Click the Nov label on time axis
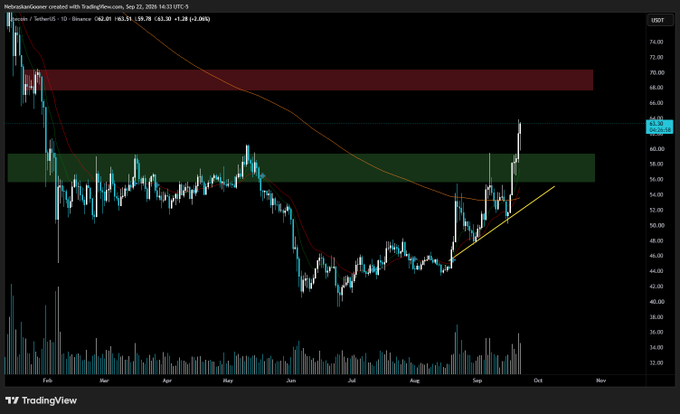Image resolution: width=680 pixels, height=414 pixels. [601, 381]
